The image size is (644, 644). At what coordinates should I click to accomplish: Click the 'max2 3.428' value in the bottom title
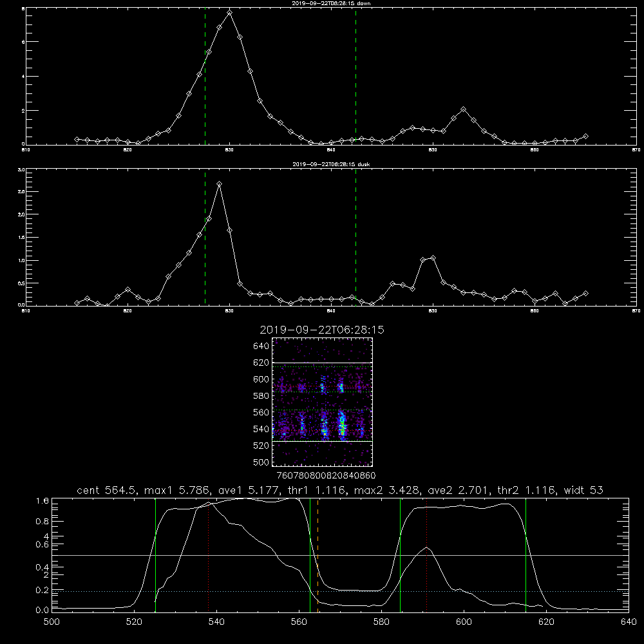coord(386,490)
